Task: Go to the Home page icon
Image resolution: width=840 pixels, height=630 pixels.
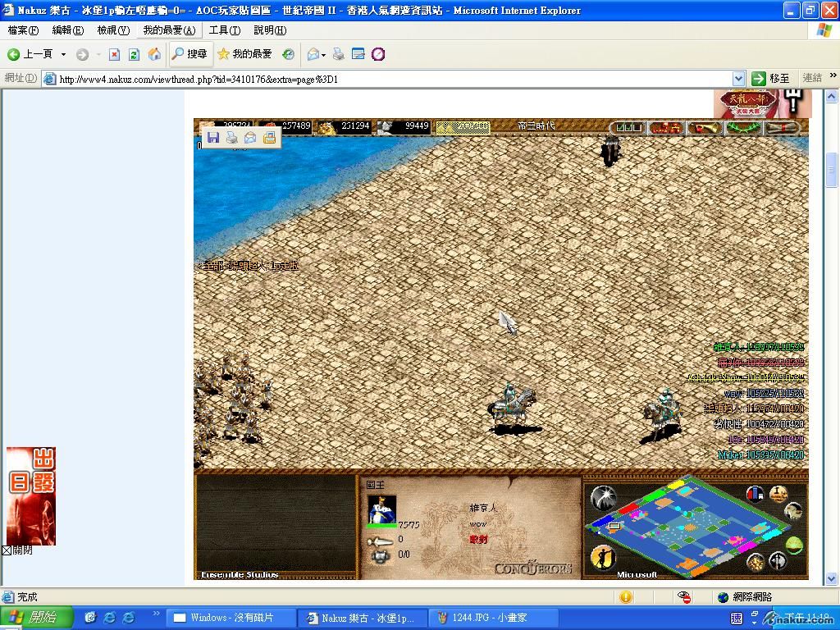Action: pos(154,54)
